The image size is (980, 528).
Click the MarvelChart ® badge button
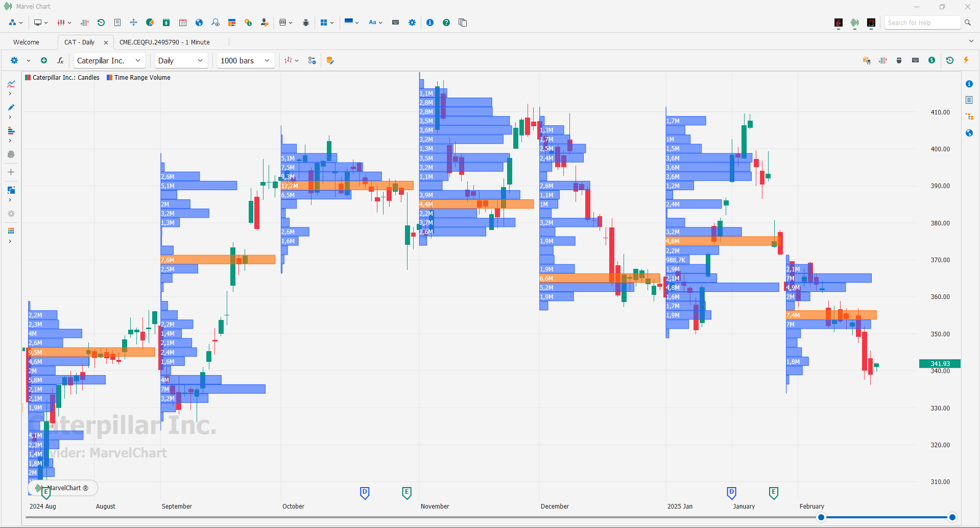point(62,488)
